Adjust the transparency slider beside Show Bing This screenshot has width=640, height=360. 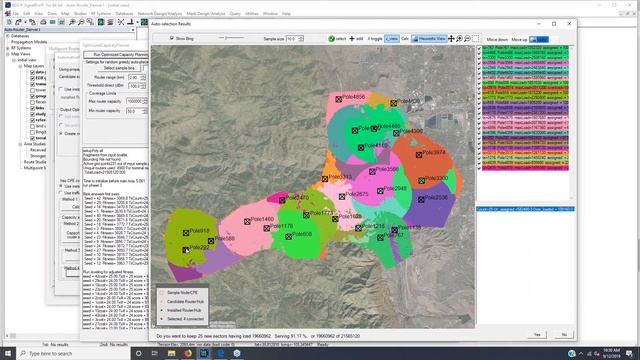[231, 38]
